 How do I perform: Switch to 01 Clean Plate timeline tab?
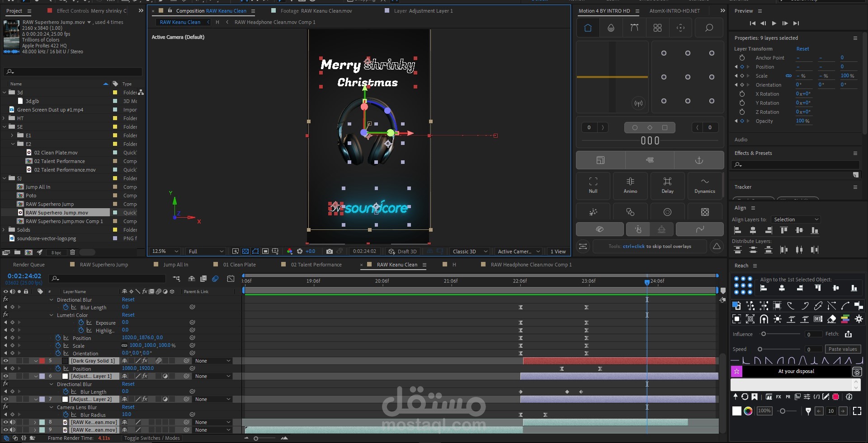[239, 265]
